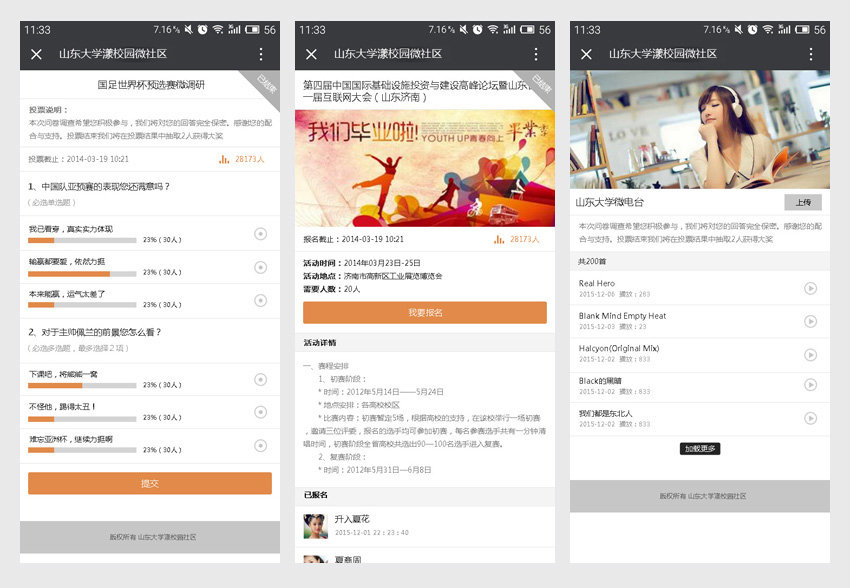Expand song list with 加载更多

pyautogui.click(x=700, y=449)
